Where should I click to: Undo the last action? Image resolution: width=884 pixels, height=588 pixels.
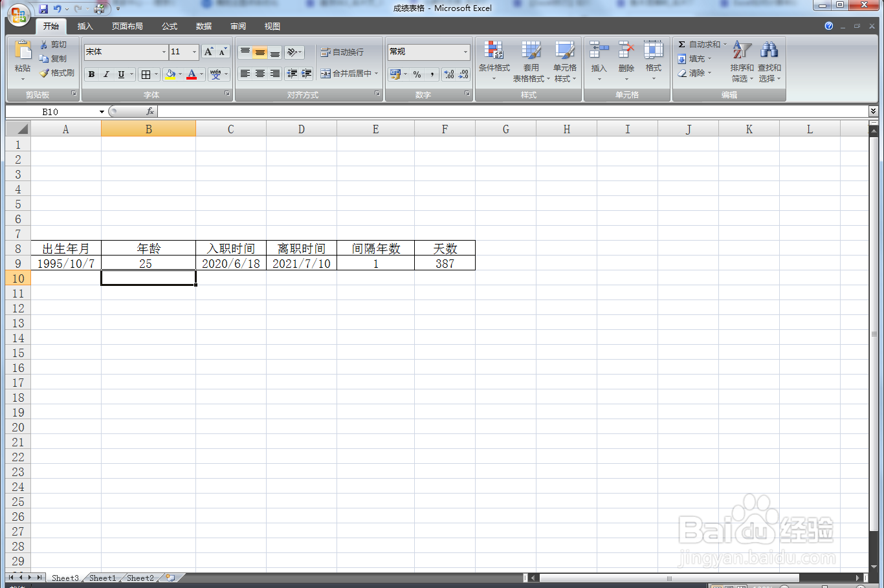[58, 8]
